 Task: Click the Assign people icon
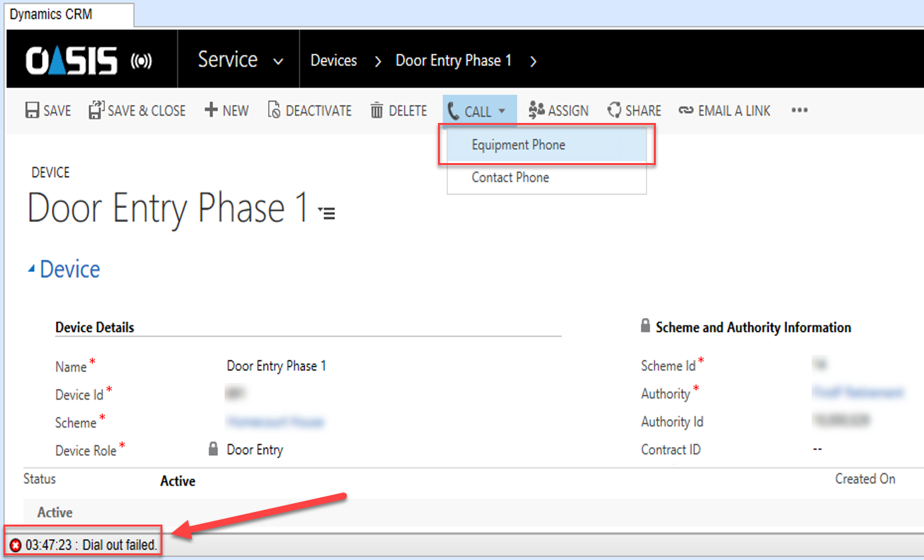(x=536, y=110)
